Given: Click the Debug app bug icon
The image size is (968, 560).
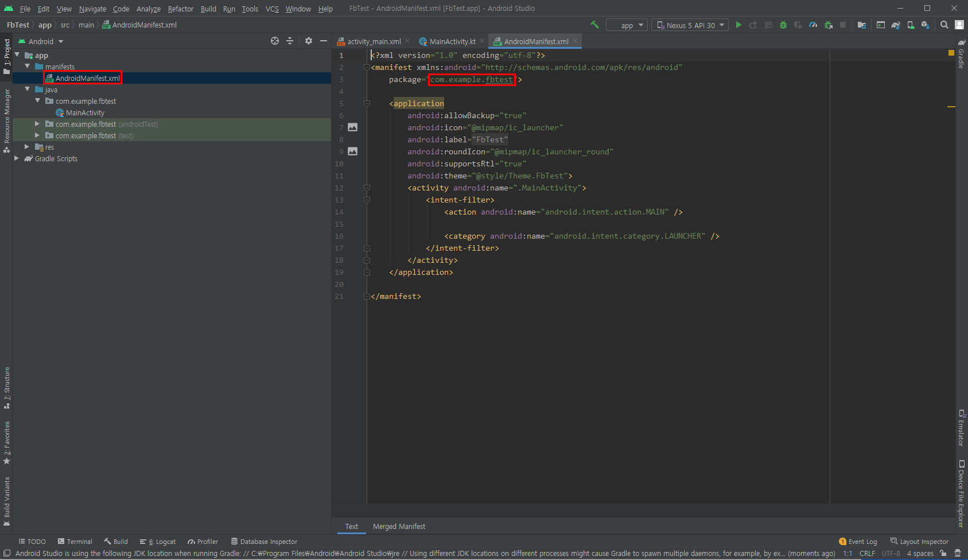Looking at the screenshot, I should click(x=783, y=25).
